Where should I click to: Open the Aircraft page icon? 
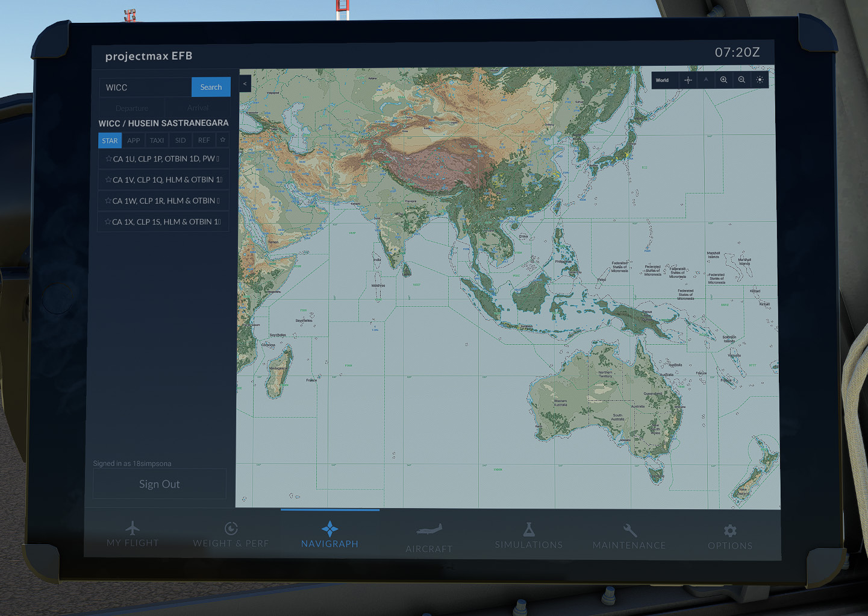coord(429,530)
